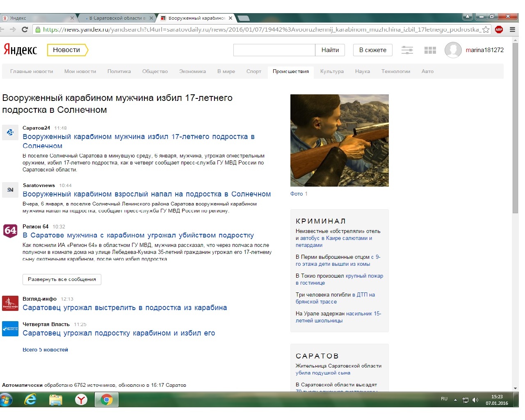Click the Новости label button
This screenshot has height=420, width=525.
point(68,50)
